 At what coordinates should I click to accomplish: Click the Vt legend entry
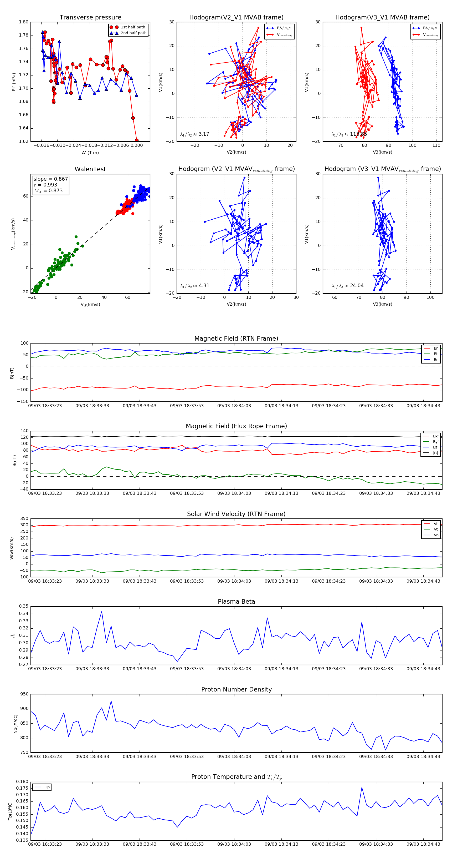click(431, 529)
